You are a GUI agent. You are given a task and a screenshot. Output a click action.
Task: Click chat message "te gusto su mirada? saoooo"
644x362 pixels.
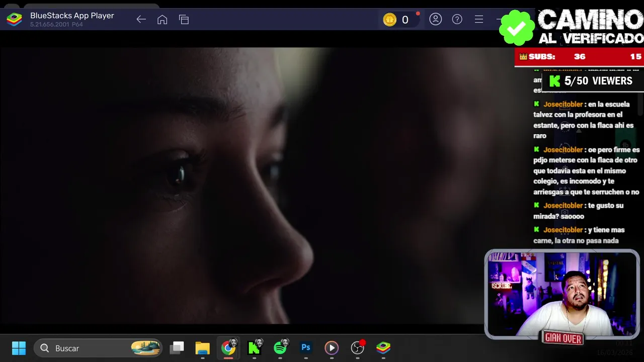point(579,211)
